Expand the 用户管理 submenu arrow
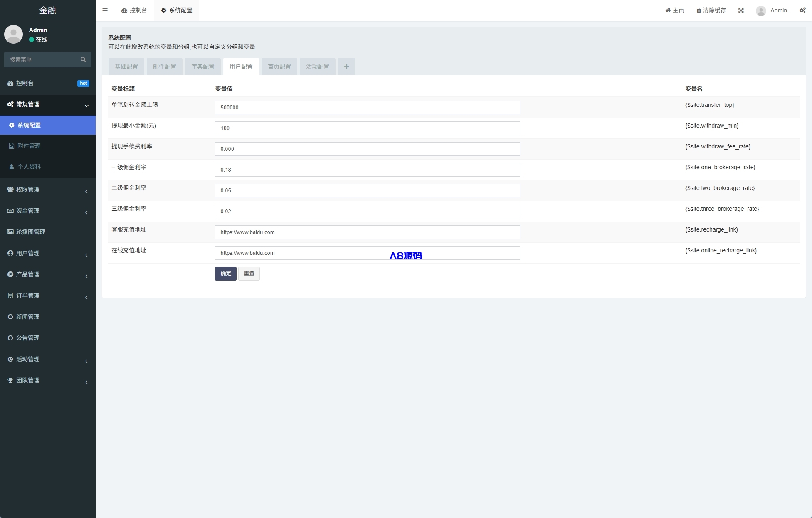Screen dimensions: 812x518 tap(86, 255)
